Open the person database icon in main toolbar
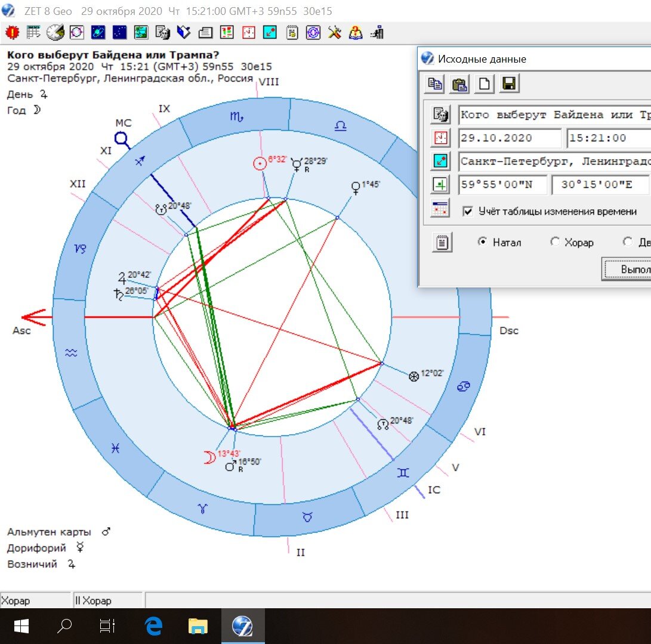Screen dimensions: 651x644 tap(163, 32)
